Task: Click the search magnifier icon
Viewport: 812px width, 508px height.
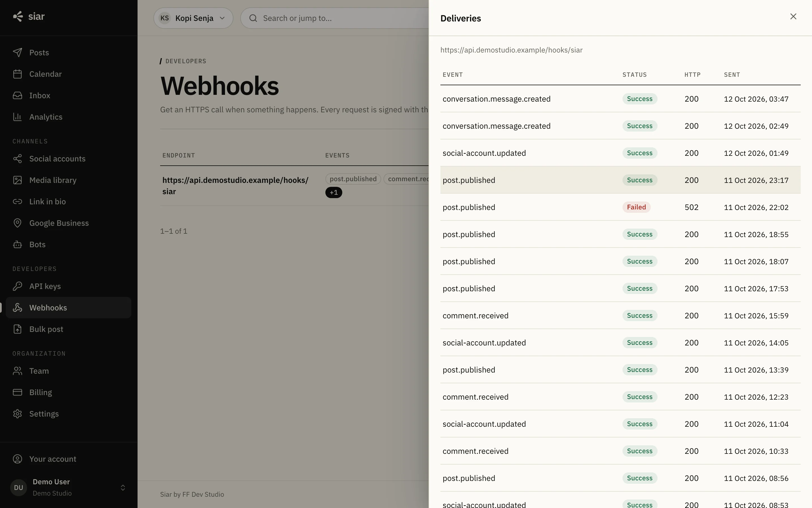Action: pos(253,18)
